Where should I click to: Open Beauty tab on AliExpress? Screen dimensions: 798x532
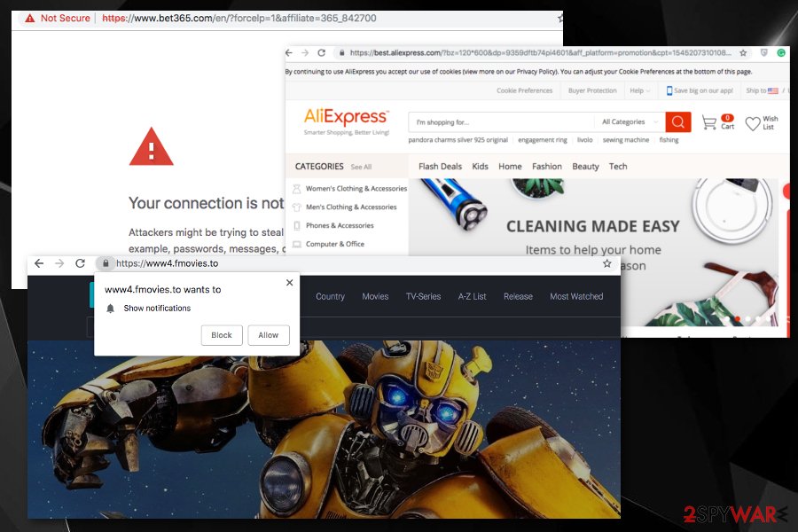coord(585,167)
